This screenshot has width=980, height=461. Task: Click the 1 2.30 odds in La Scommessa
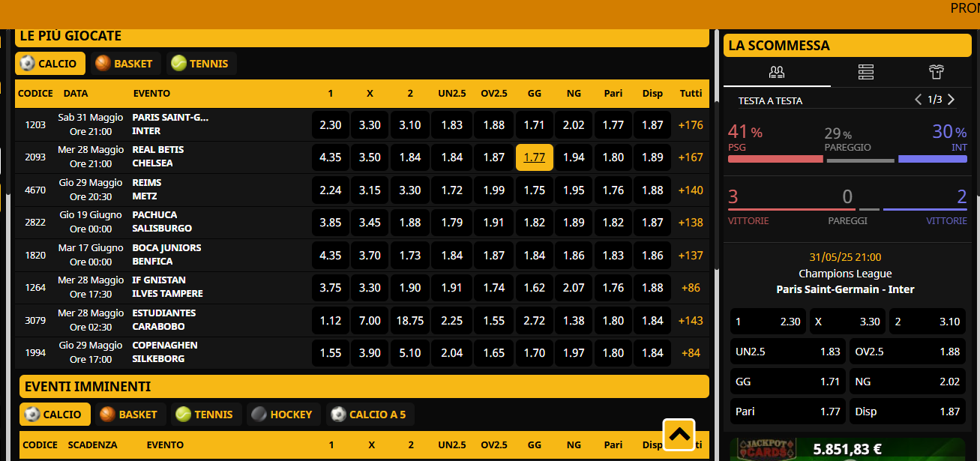(x=769, y=322)
